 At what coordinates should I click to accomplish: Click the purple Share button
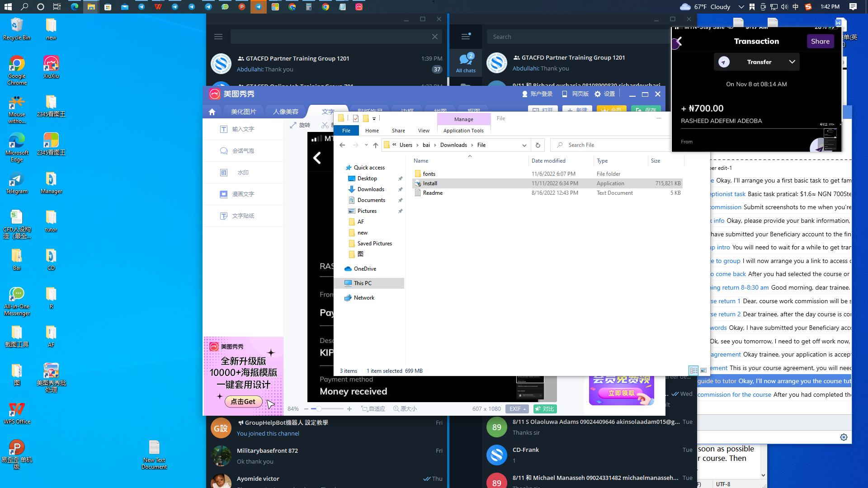(x=820, y=41)
